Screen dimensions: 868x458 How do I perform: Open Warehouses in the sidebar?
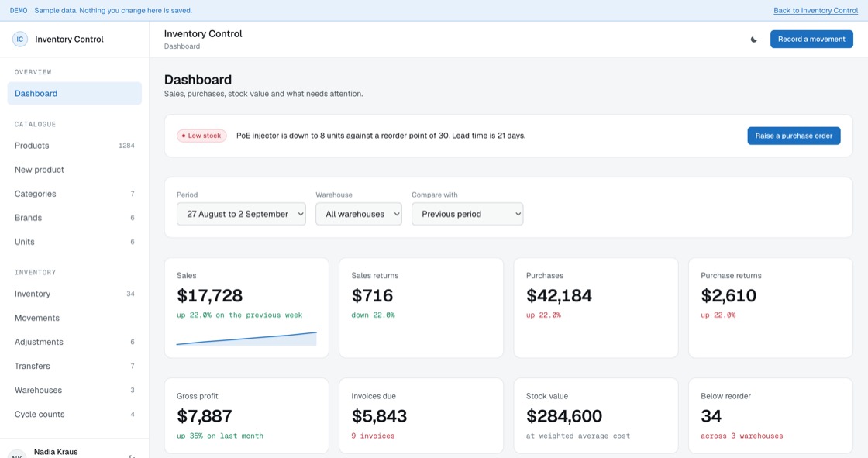click(x=74, y=391)
